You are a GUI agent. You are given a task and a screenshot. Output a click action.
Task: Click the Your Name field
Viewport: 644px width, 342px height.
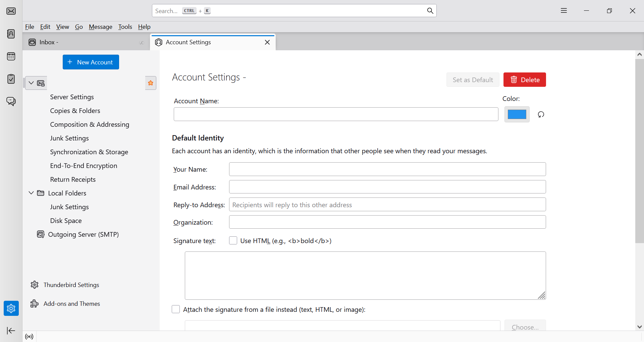click(x=387, y=169)
